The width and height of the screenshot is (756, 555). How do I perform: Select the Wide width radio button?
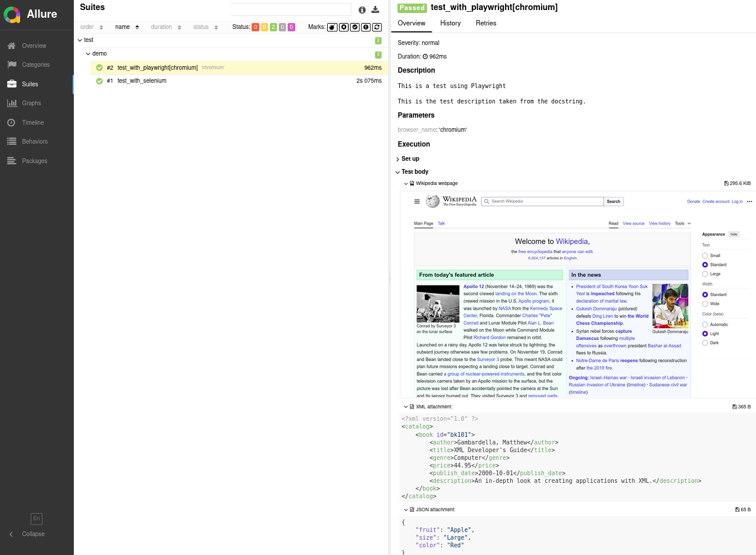pos(705,303)
